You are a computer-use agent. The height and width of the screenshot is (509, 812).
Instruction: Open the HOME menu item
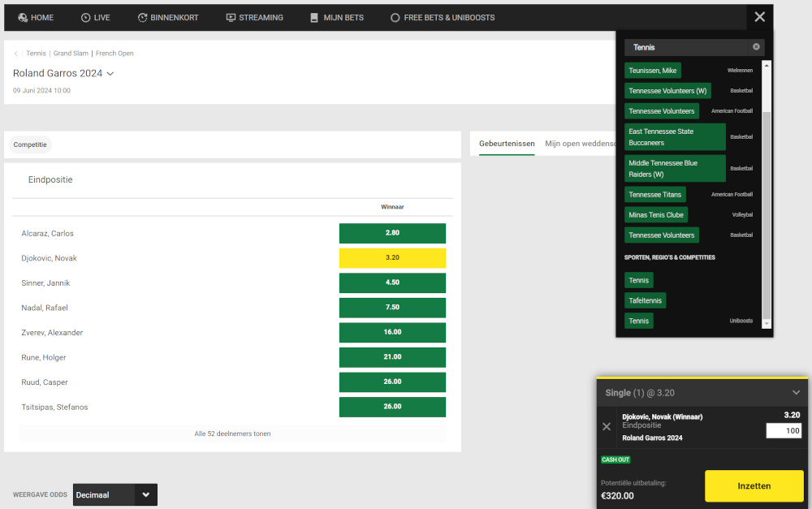click(36, 18)
